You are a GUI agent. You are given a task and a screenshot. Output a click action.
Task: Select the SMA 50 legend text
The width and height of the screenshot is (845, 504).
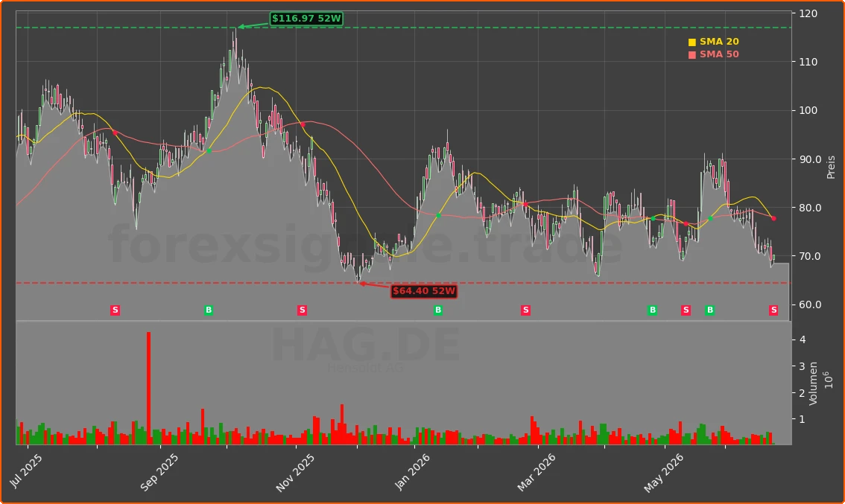(x=719, y=54)
